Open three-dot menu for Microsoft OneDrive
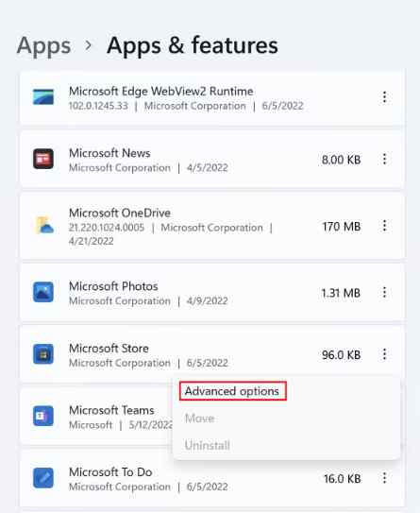Image resolution: width=420 pixels, height=513 pixels. click(385, 226)
